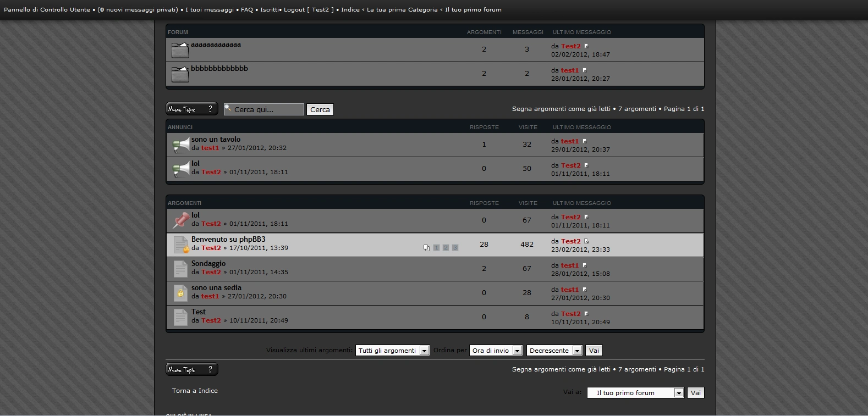Click bottom 'Segna argomenti come già letti'

point(561,369)
